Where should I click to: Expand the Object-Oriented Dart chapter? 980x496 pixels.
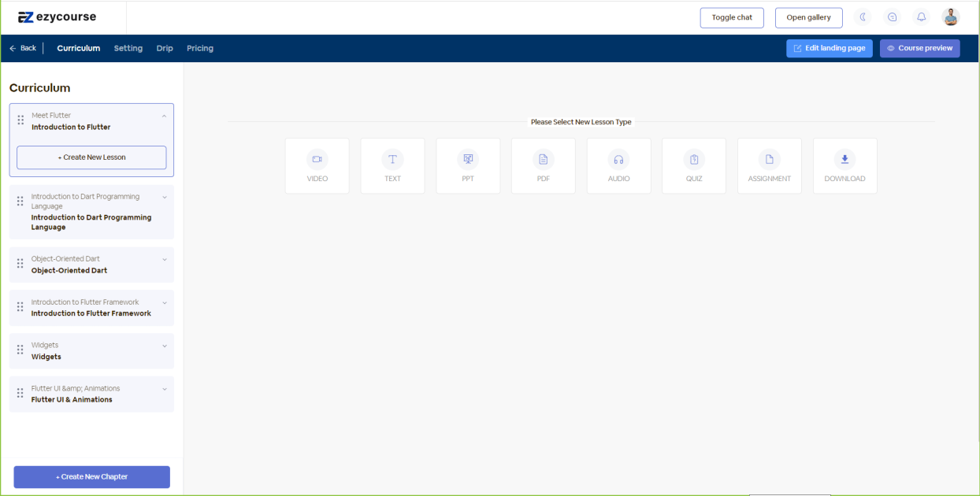click(165, 259)
